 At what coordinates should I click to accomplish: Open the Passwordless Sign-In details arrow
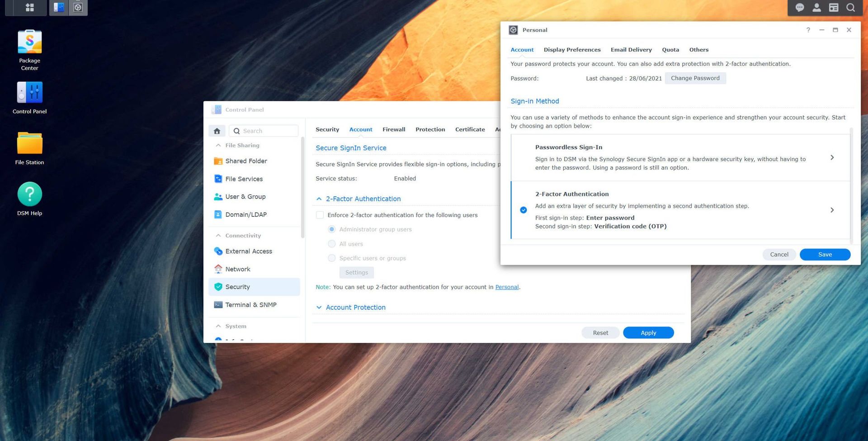tap(832, 157)
